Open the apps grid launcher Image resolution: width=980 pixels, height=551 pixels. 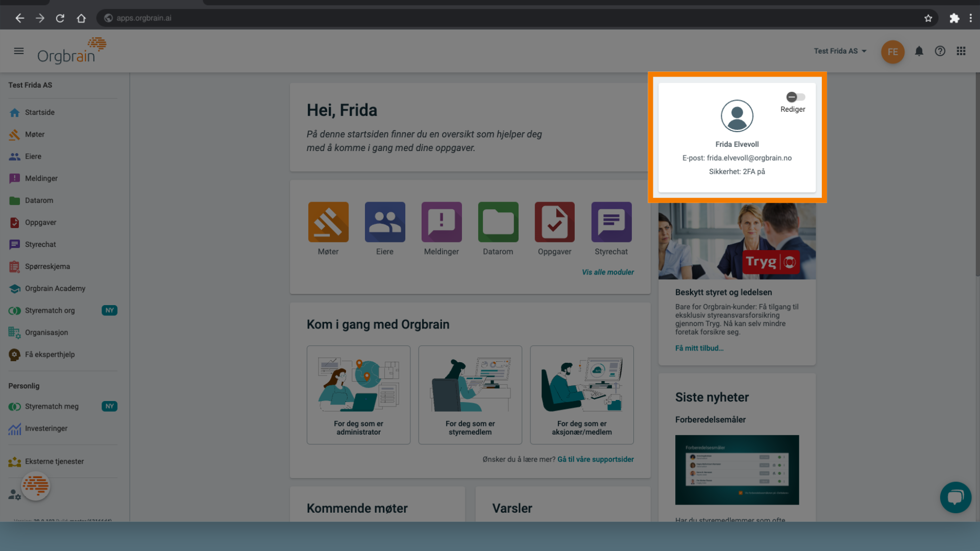click(x=961, y=51)
